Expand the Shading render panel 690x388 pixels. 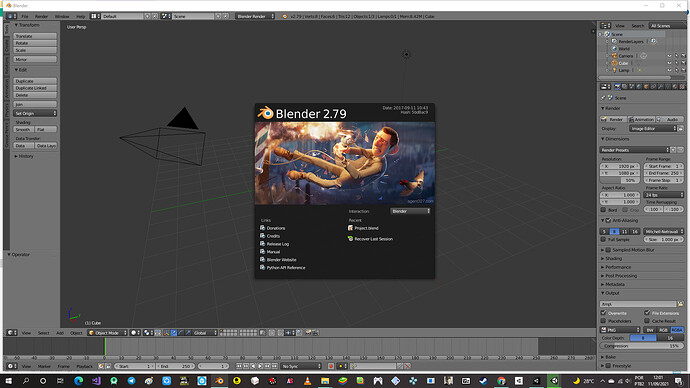(612, 259)
